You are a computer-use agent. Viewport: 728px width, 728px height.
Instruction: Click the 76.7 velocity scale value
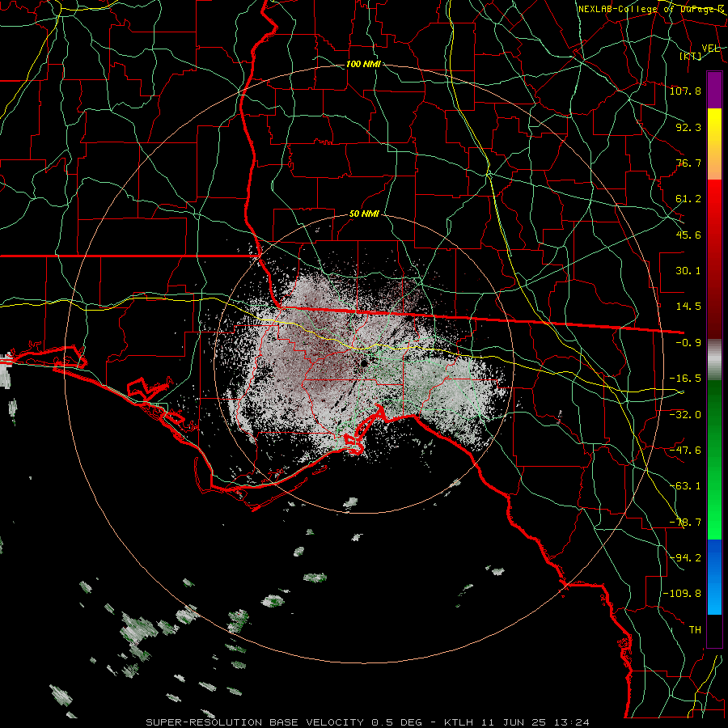688,163
